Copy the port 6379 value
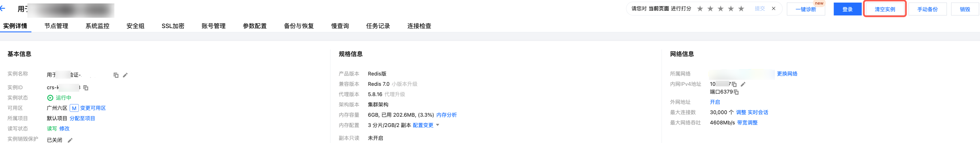This screenshot has height=143, width=980. coord(736,92)
